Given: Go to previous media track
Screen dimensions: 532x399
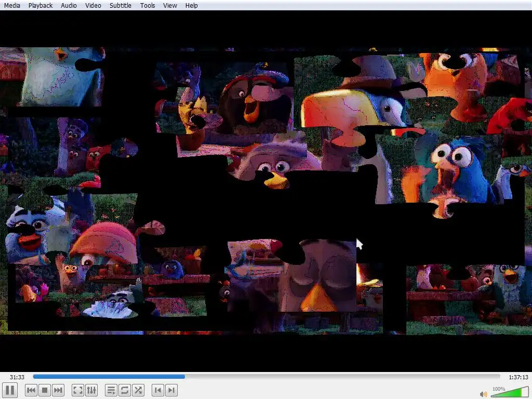Looking at the screenshot, I should click(31, 390).
